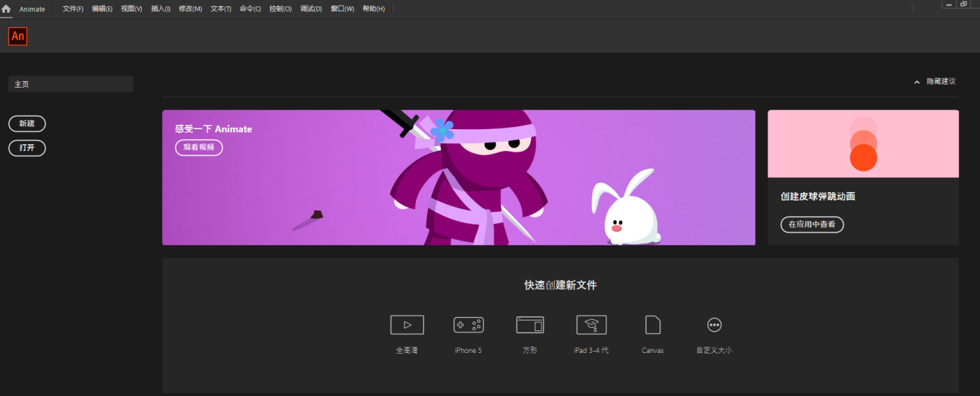Open the 帮助(H) menu
This screenshot has width=980, height=396.
(x=374, y=9)
